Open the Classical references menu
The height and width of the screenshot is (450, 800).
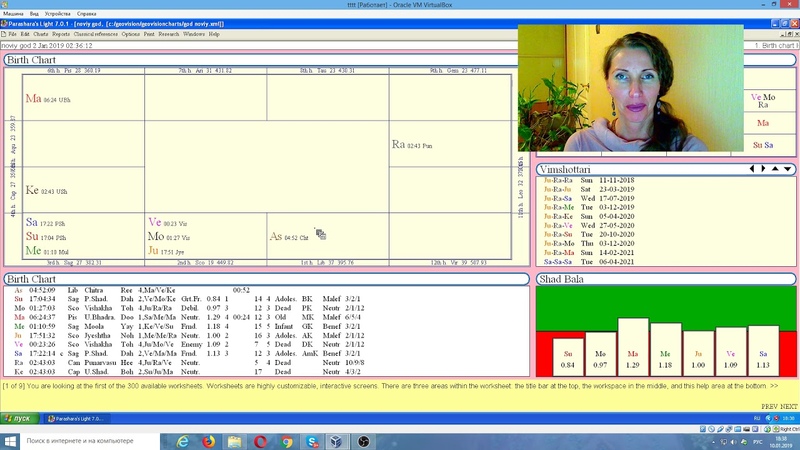point(95,34)
